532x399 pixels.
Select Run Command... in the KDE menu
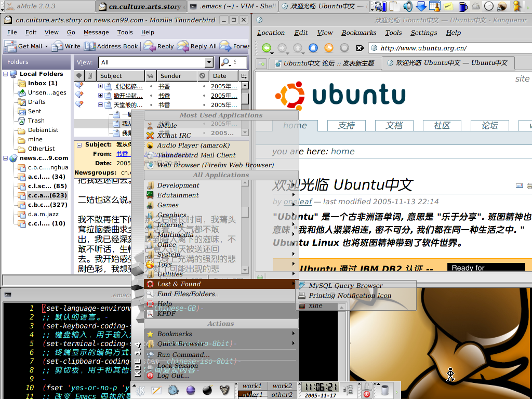click(221, 354)
